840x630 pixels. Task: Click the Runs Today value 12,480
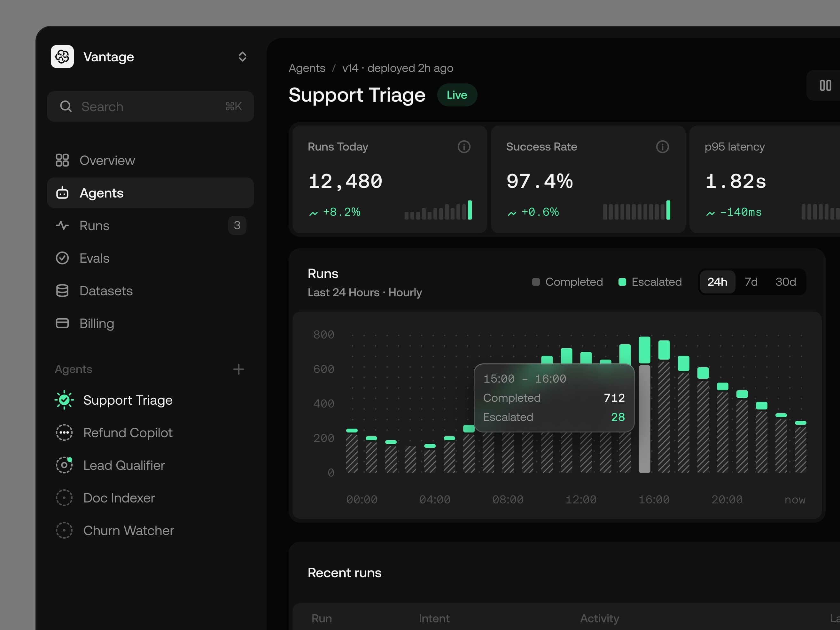click(x=345, y=181)
